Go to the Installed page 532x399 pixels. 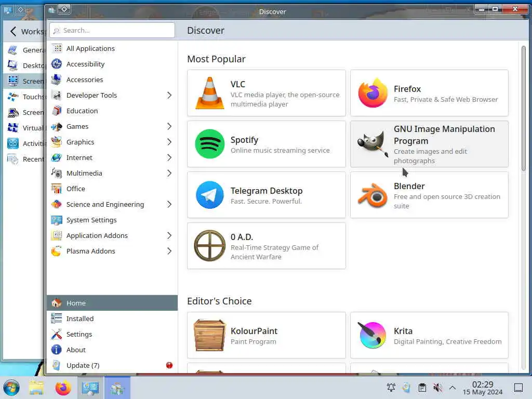coord(112,318)
